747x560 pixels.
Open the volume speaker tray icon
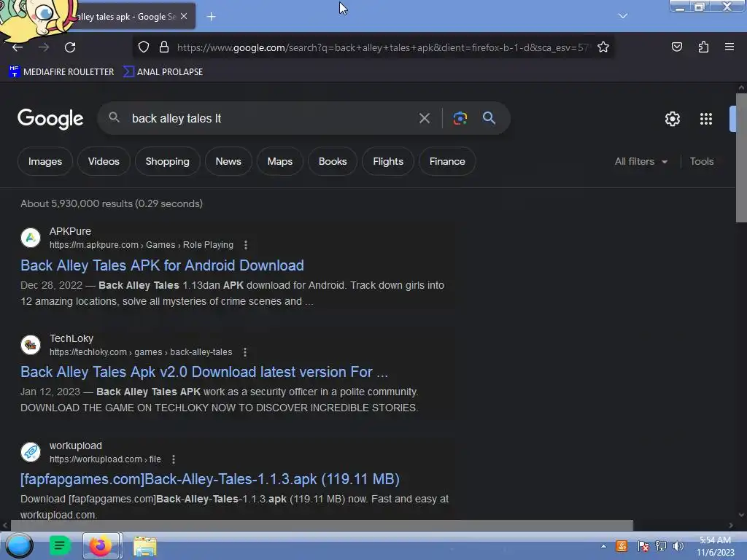tap(678, 546)
